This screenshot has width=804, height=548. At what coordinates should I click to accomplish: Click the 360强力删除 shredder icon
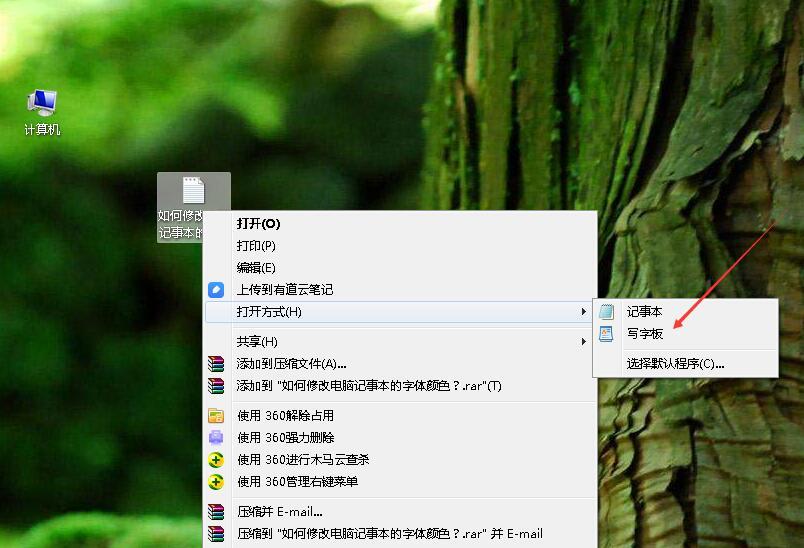(x=216, y=438)
